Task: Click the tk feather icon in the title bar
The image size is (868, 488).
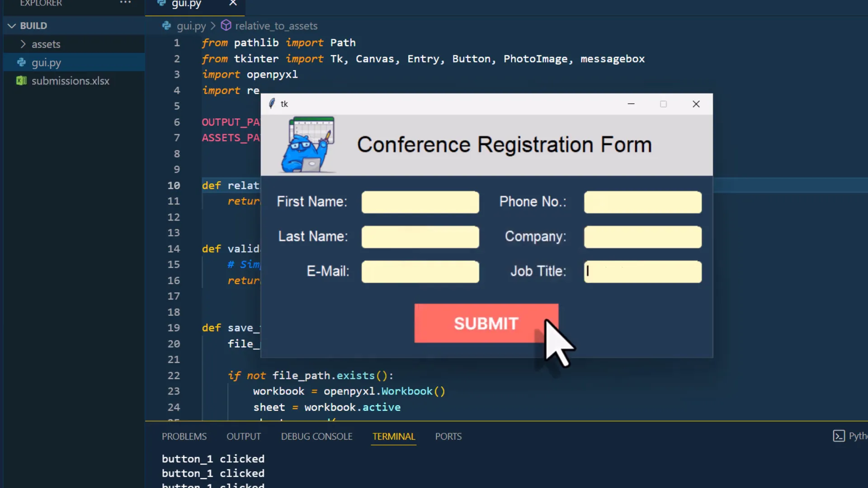Action: [272, 104]
